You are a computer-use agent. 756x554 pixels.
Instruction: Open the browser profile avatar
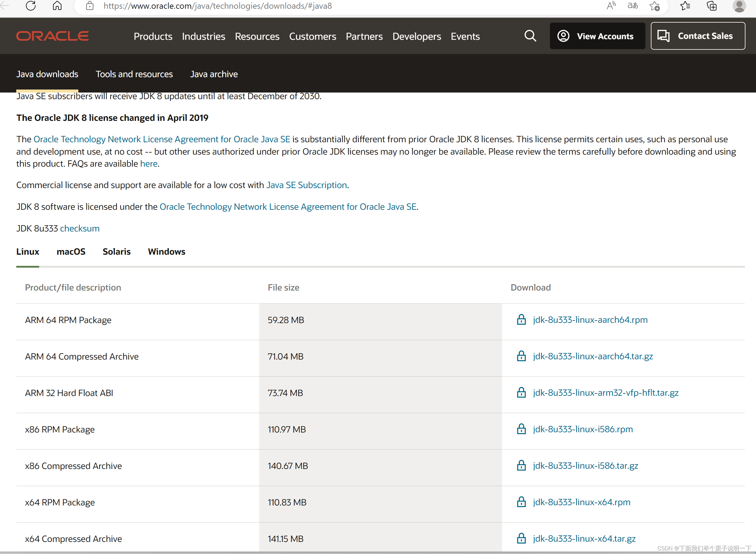tap(739, 6)
